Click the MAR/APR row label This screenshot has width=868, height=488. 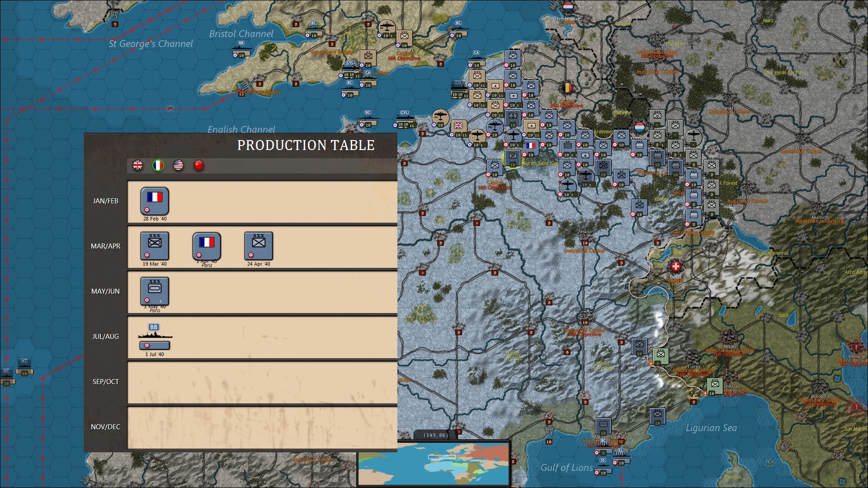(x=106, y=246)
